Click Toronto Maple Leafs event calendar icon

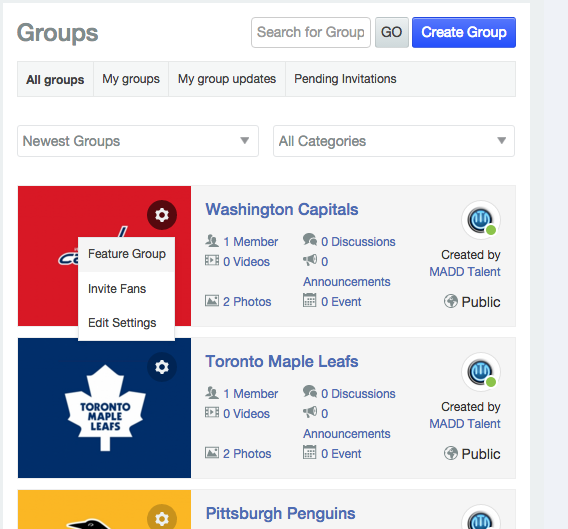pyautogui.click(x=309, y=452)
